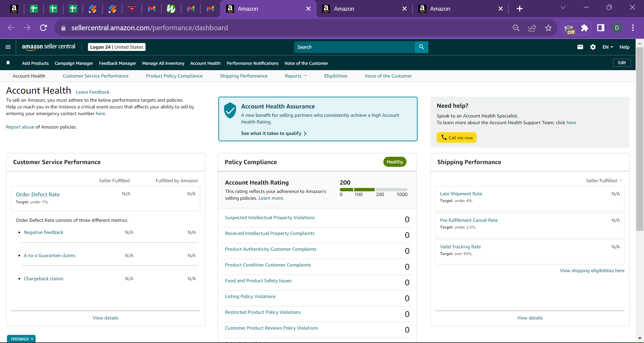
Task: View details in Customer Service Performance panel
Action: point(106,318)
